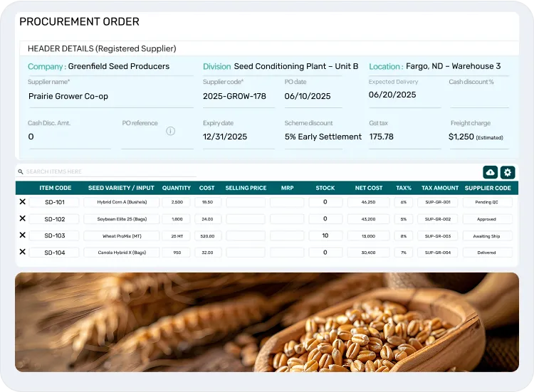Click the X icon beside SD-103

click(22, 235)
